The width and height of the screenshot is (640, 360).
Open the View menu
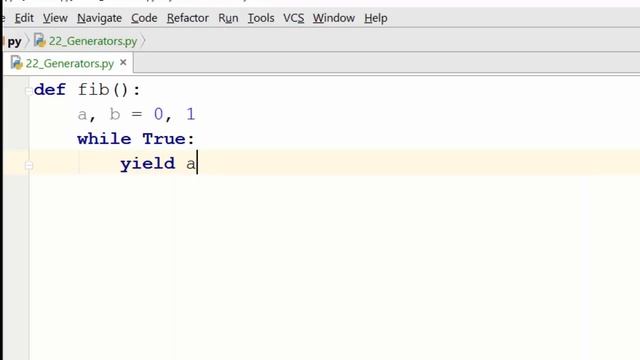pyautogui.click(x=55, y=18)
